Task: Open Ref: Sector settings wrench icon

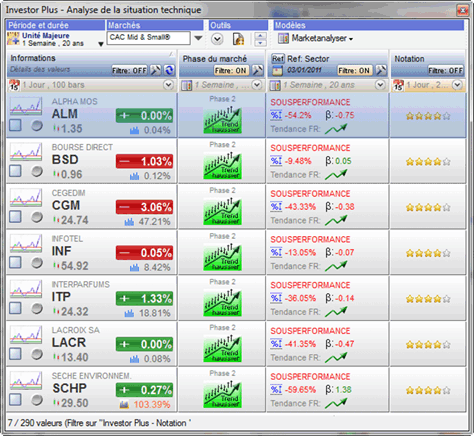Action: [x=381, y=70]
